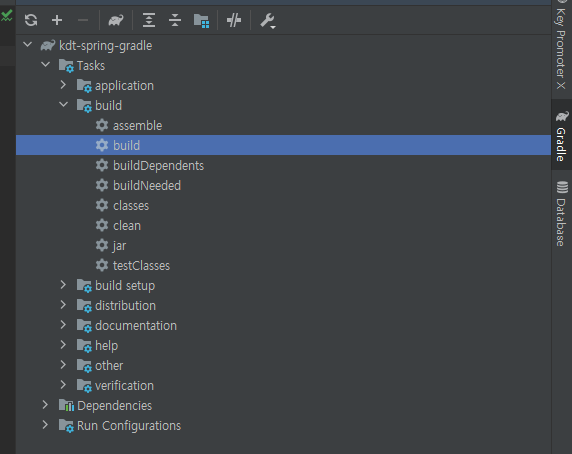Select the assemble task
Viewport: 572px width, 454px height.
[x=138, y=126]
